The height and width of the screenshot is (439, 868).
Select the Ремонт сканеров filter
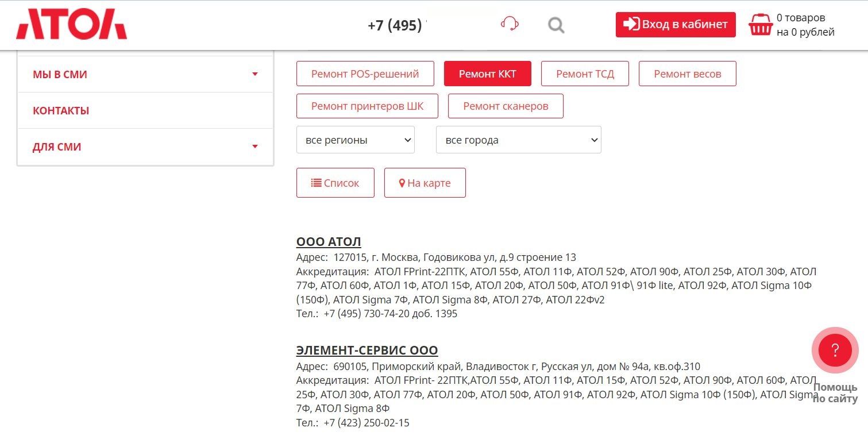point(506,106)
